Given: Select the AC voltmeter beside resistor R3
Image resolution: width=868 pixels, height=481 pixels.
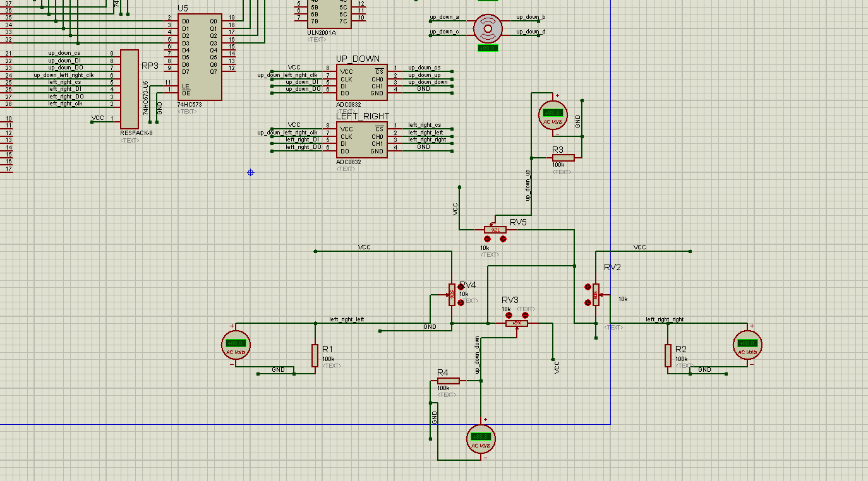Looking at the screenshot, I should coord(553,115).
